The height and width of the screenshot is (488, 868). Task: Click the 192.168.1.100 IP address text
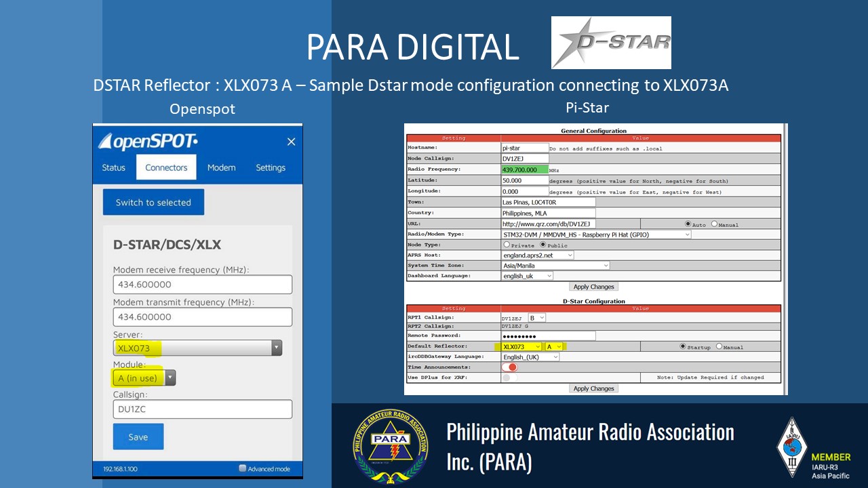(120, 468)
